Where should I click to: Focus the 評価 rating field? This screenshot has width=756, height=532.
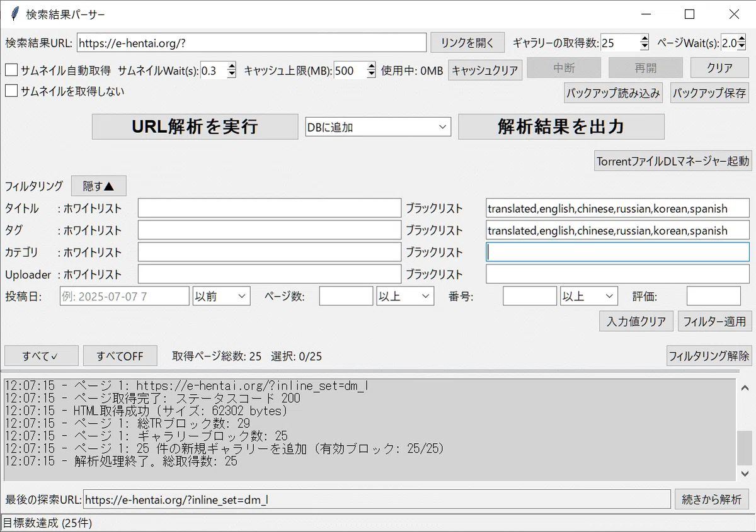(714, 296)
